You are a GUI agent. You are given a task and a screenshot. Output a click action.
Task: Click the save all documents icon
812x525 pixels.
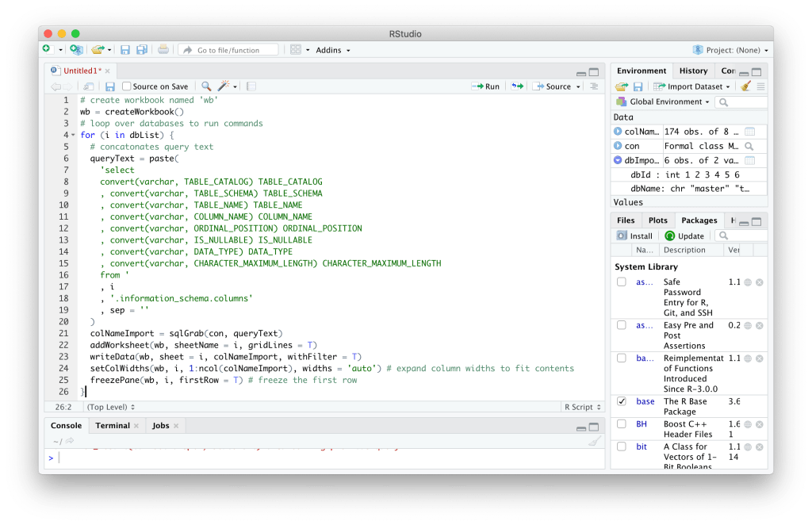[x=142, y=50]
